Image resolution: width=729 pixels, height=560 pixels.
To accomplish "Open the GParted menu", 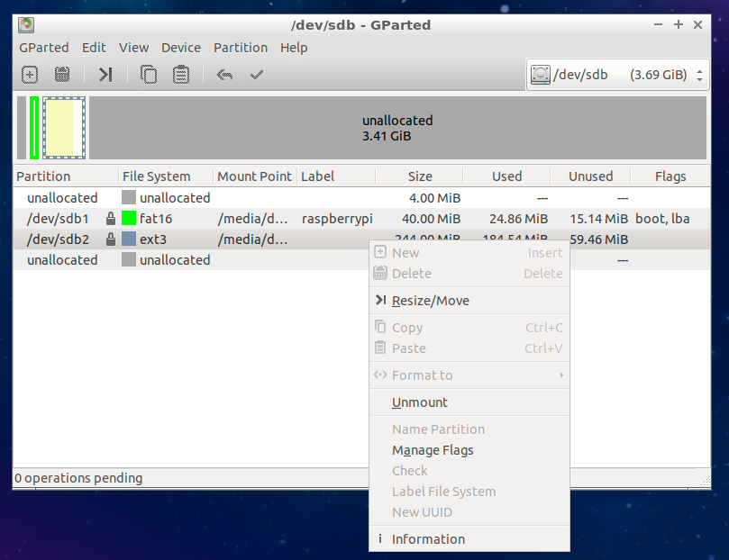I will (x=42, y=48).
